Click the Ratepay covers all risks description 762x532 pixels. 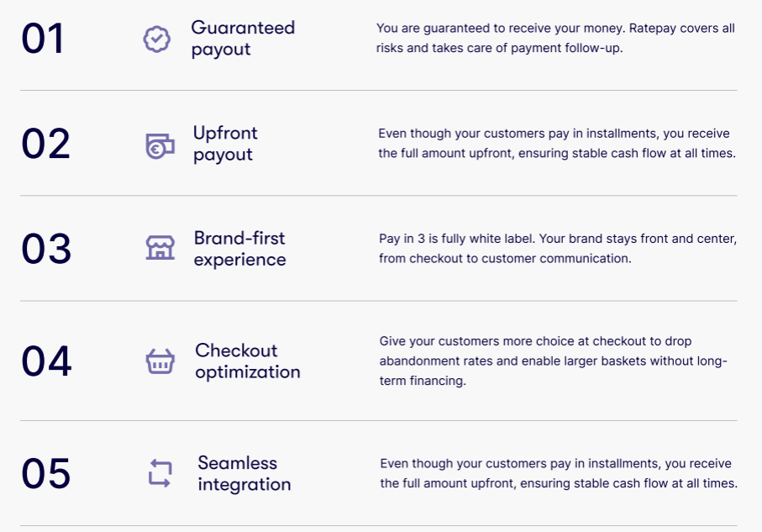pos(555,39)
